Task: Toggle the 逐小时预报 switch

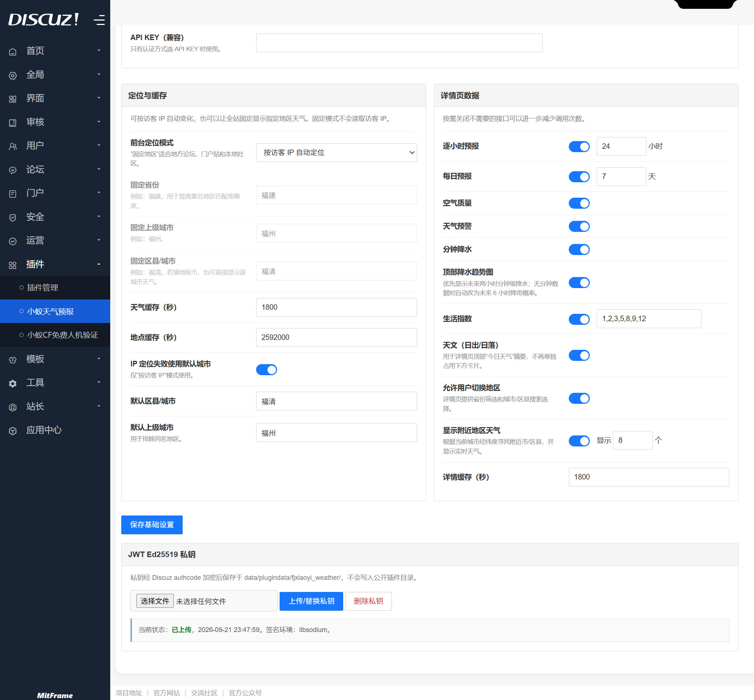Action: click(x=579, y=146)
